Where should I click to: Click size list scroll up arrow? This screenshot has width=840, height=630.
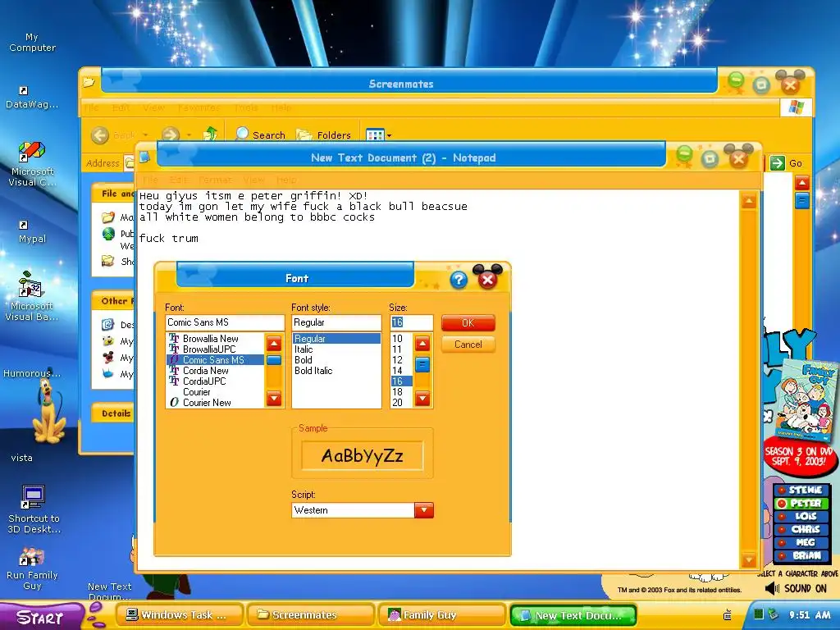pyautogui.click(x=422, y=344)
